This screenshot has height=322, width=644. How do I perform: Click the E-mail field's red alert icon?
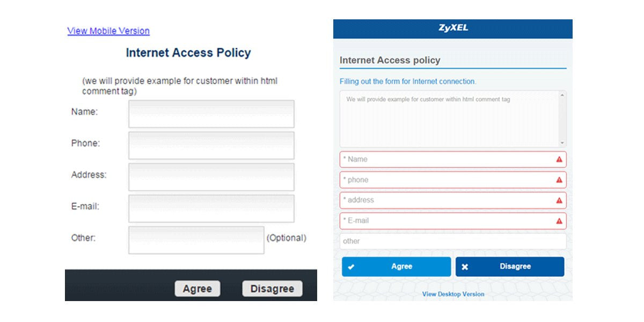559,221
